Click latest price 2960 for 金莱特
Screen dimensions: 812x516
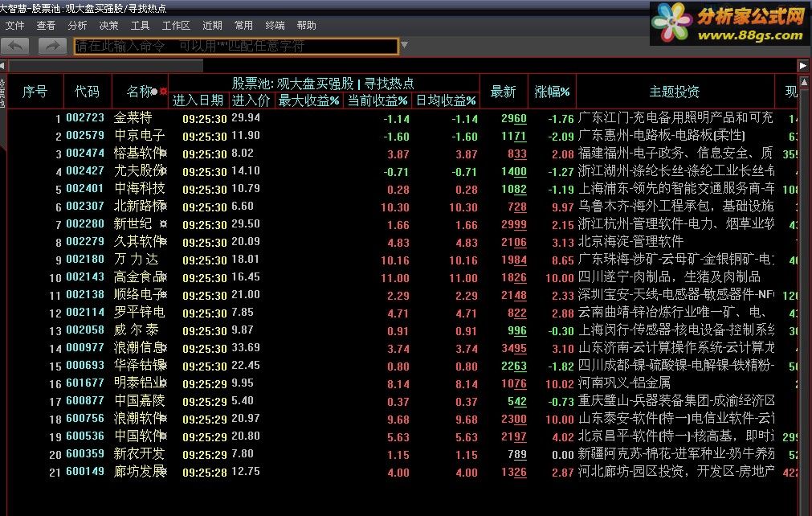coord(514,119)
